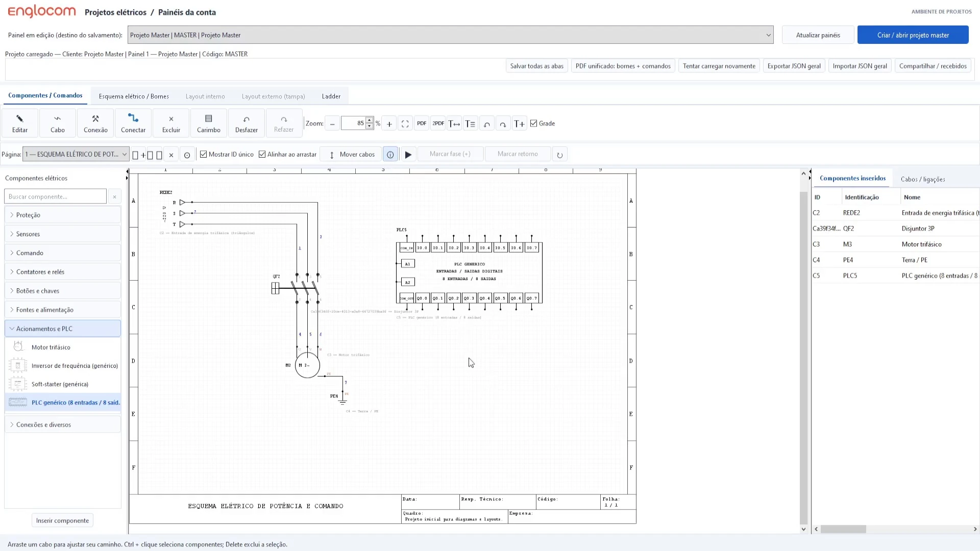The width and height of the screenshot is (980, 551).
Task: Select the Conectar tool
Action: [133, 123]
